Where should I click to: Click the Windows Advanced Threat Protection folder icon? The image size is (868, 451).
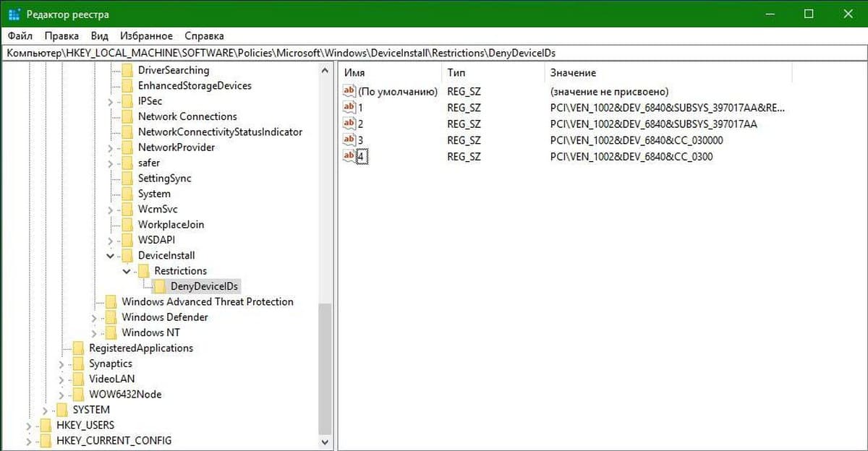click(x=111, y=301)
